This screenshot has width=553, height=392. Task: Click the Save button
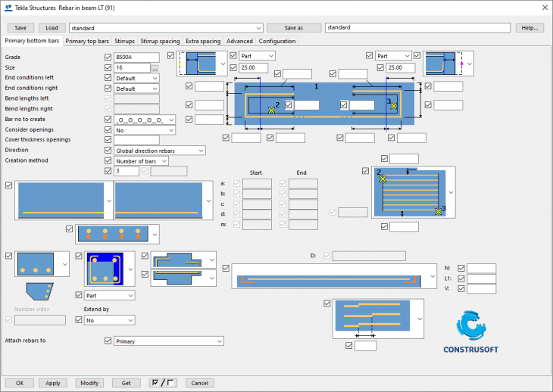click(20, 28)
